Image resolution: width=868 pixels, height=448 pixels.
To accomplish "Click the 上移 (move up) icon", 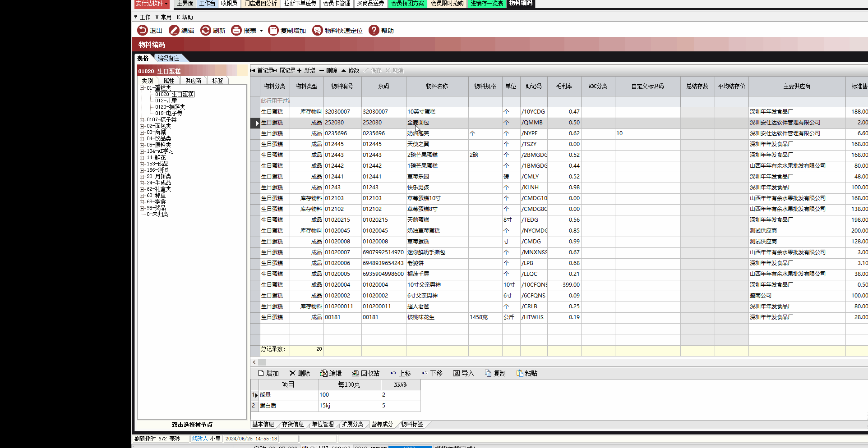I will click(x=393, y=373).
